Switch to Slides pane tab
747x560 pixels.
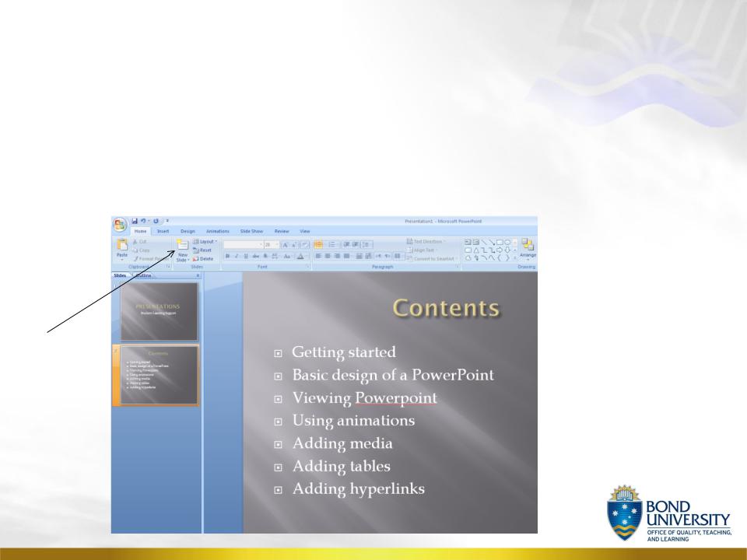click(x=120, y=275)
